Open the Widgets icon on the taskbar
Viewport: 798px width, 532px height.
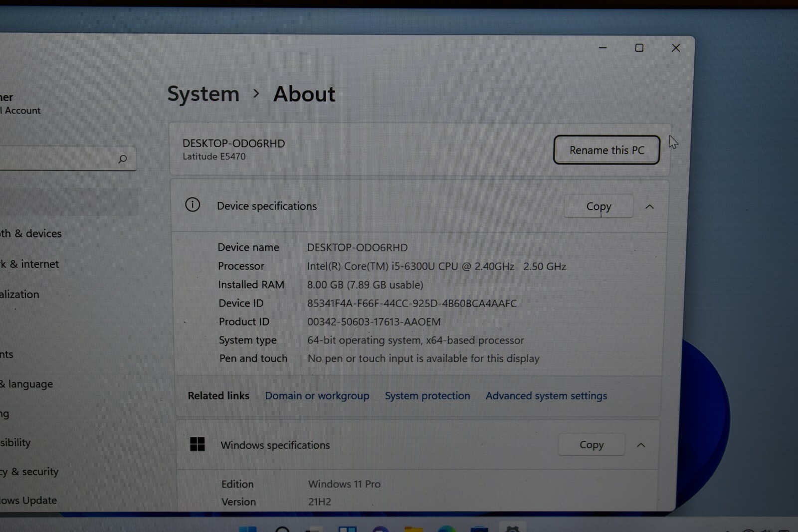tap(347, 529)
